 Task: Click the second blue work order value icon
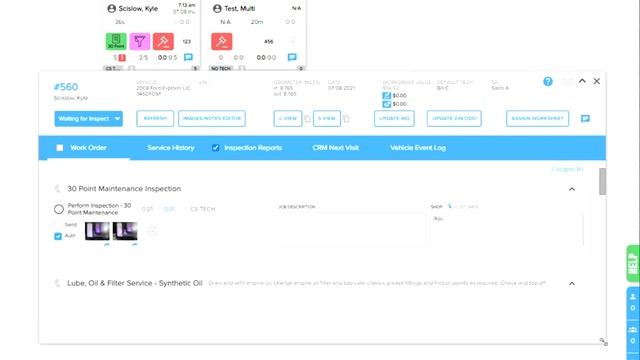pyautogui.click(x=387, y=104)
